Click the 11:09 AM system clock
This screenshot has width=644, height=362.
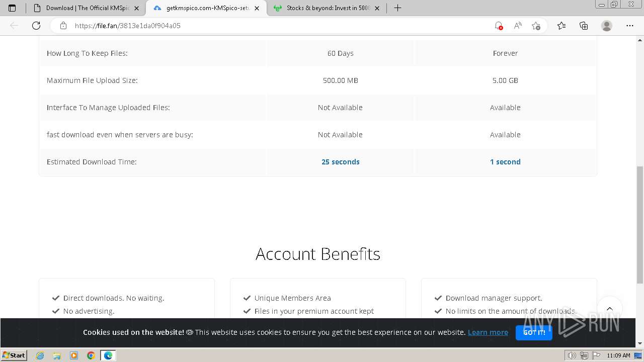(618, 355)
